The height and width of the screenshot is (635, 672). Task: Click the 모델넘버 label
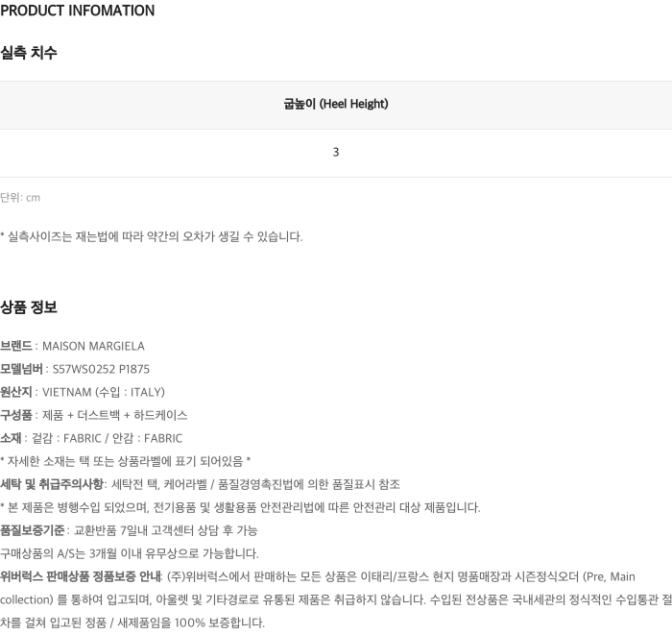[x=21, y=369]
